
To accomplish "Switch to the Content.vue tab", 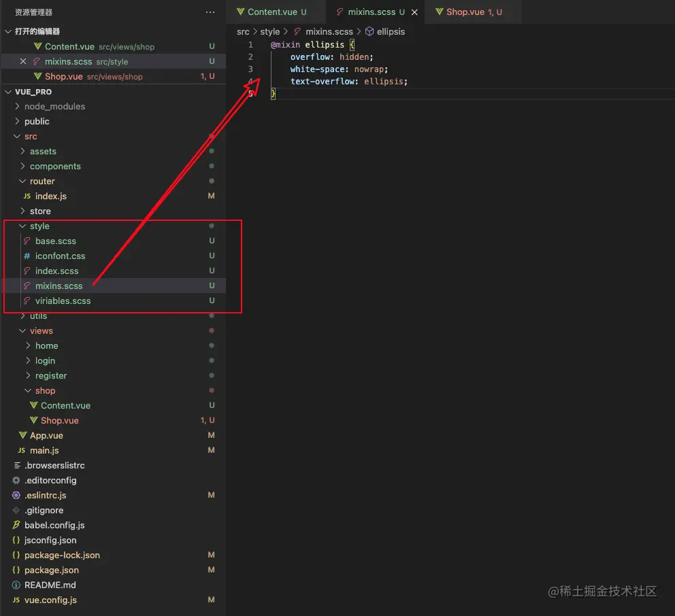I will (x=276, y=12).
